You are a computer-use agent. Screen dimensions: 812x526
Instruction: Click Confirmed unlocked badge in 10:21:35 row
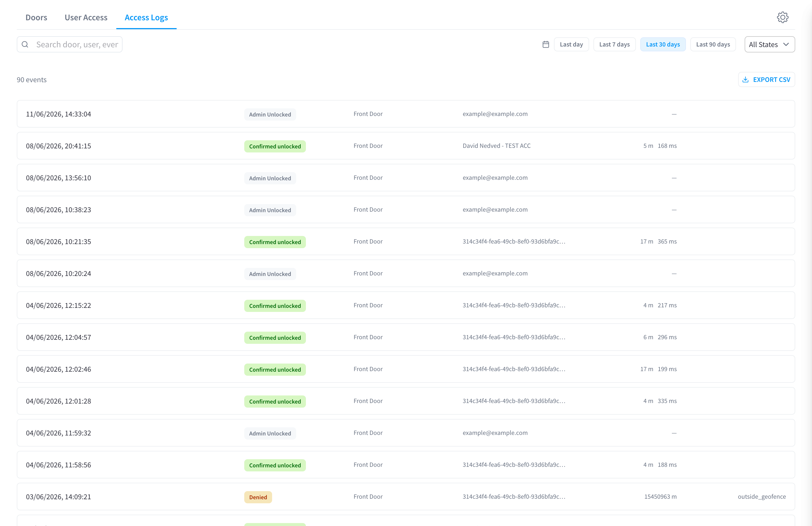(x=275, y=242)
